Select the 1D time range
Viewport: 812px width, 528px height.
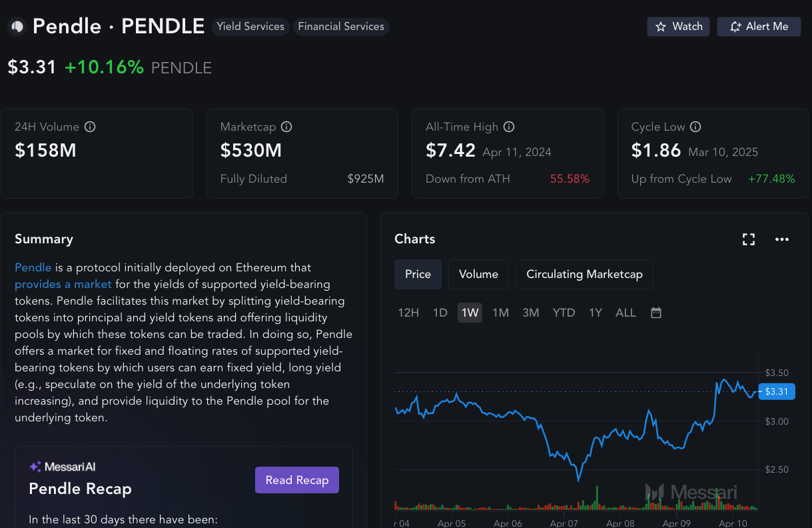440,313
